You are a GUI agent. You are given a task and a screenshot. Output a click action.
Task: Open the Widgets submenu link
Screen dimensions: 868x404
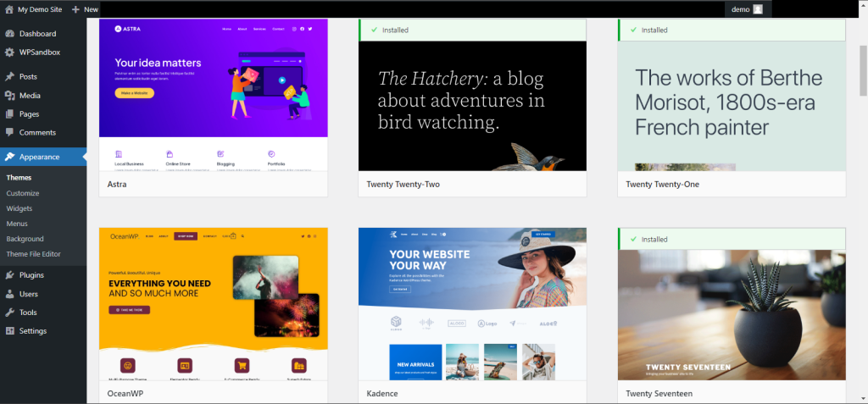19,208
